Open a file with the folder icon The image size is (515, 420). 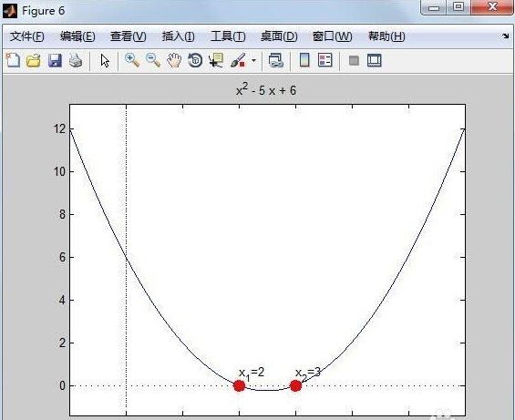(x=34, y=60)
